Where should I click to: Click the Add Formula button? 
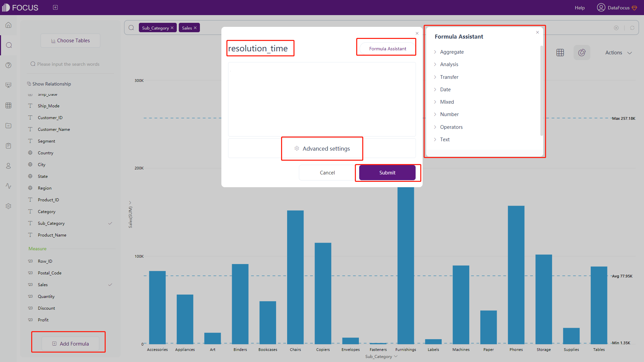tap(70, 344)
